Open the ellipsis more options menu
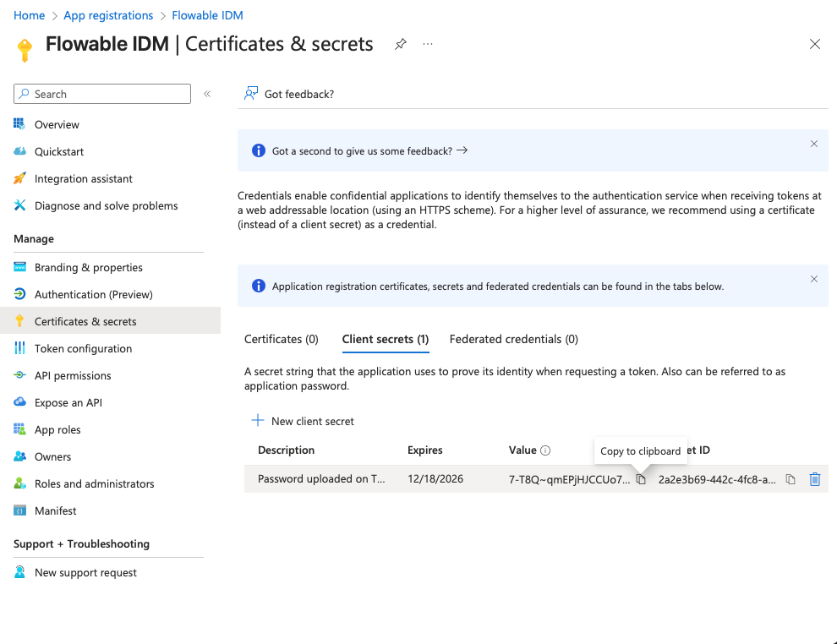This screenshot has height=644, width=837. pyautogui.click(x=428, y=44)
